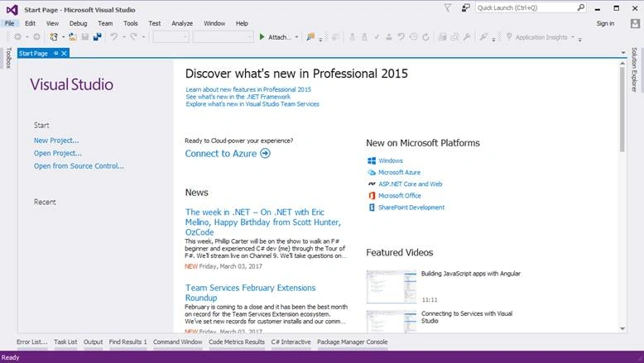This screenshot has width=644, height=363.
Task: Click the Save All toolbar icon
Action: tap(98, 37)
